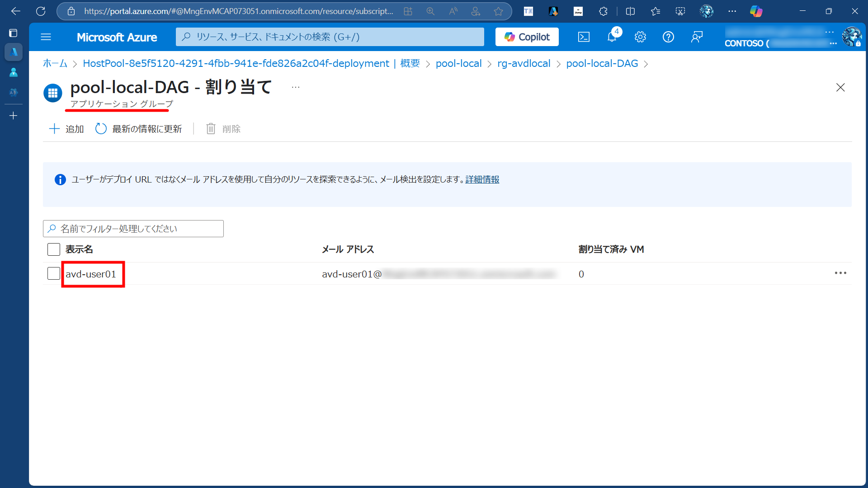Image resolution: width=868 pixels, height=488 pixels.
Task: Open Copilot in the Edge toolbar
Action: point(756,11)
